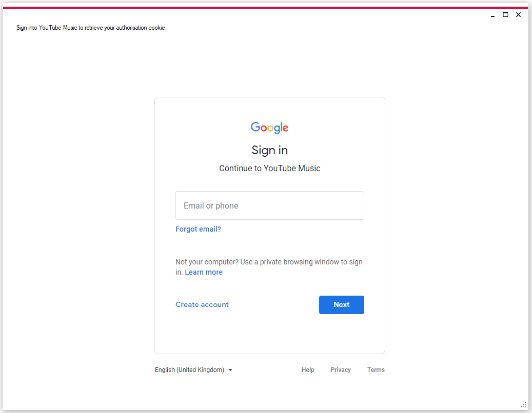Open the Help link in footer
This screenshot has height=413, width=532.
point(308,370)
